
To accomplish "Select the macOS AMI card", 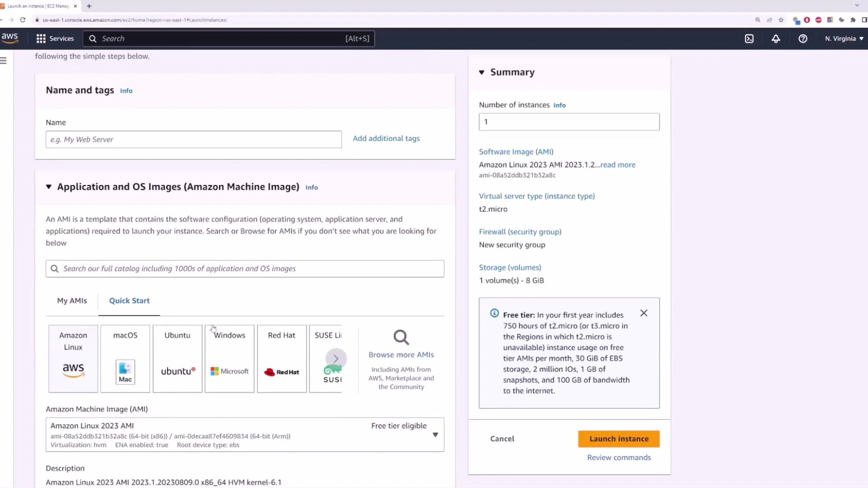I will 125,358.
